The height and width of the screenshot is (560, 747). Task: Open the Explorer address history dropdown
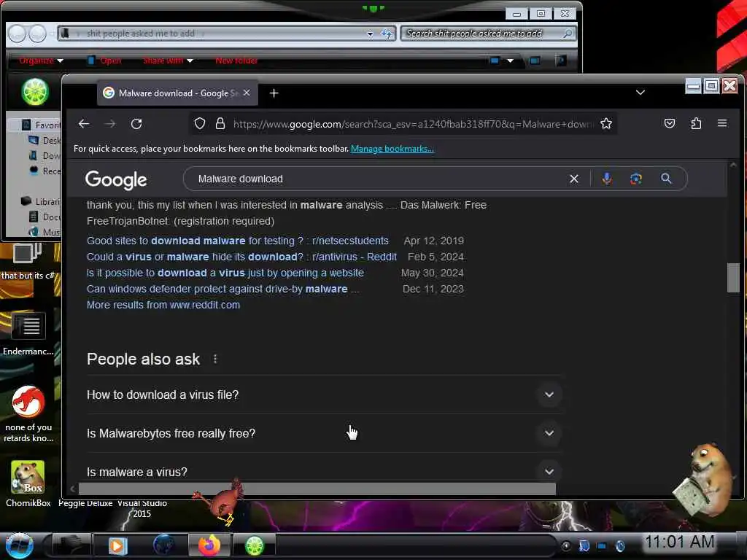click(370, 34)
